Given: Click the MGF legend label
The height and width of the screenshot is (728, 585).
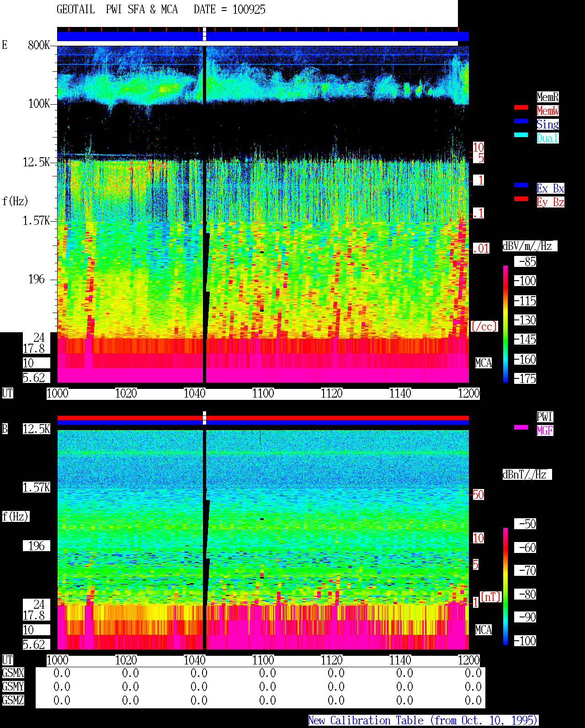Looking at the screenshot, I should click(x=545, y=430).
